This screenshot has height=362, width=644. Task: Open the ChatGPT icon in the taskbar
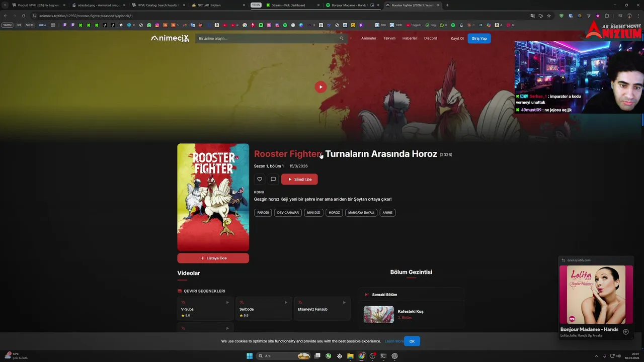pyautogui.click(x=394, y=356)
